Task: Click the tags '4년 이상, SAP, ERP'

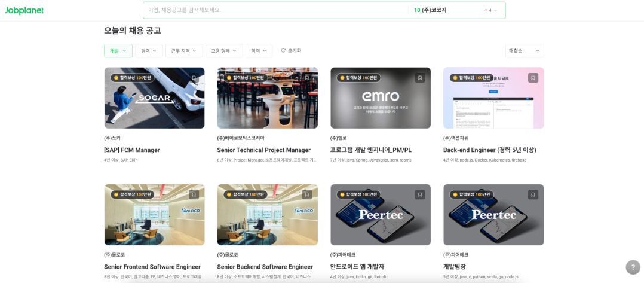Action: (x=120, y=160)
